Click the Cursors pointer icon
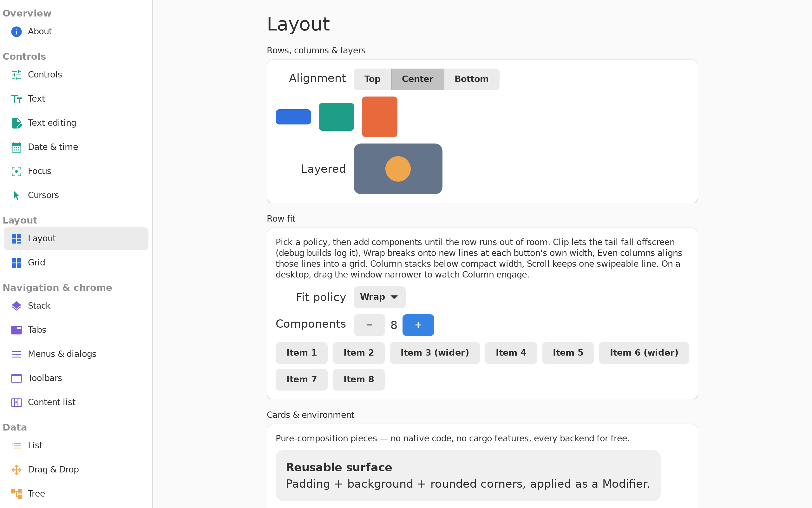This screenshot has height=508, width=812. pos(16,196)
